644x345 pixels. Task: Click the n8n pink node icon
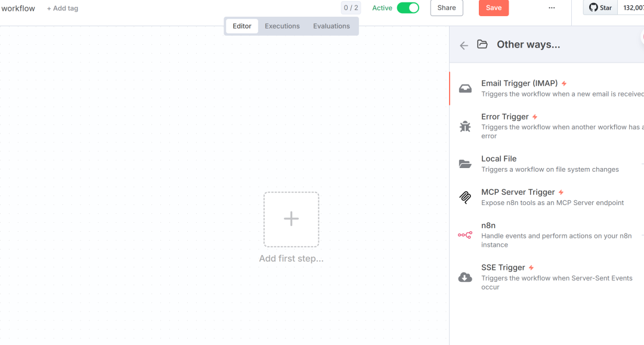465,235
